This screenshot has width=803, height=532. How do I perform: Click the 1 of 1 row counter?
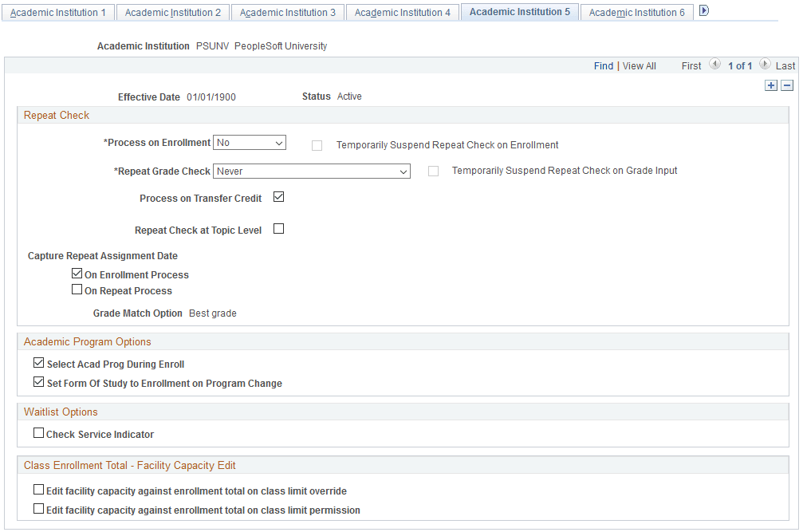pyautogui.click(x=740, y=66)
